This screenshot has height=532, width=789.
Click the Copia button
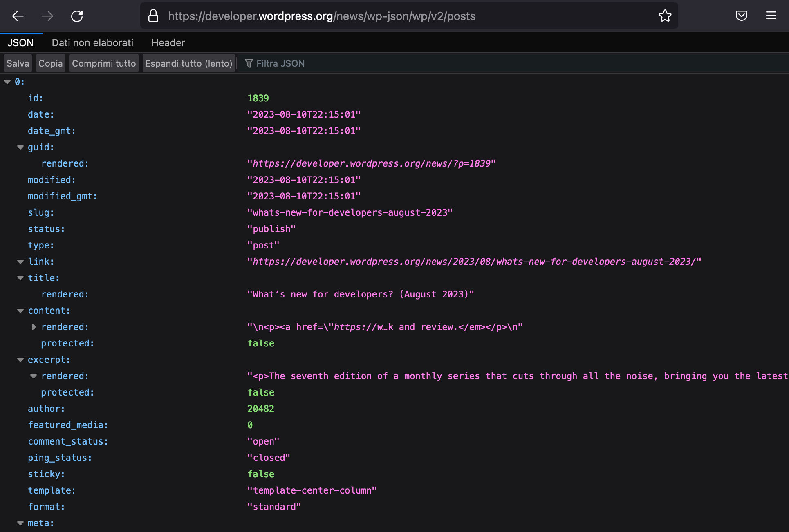[x=50, y=63]
